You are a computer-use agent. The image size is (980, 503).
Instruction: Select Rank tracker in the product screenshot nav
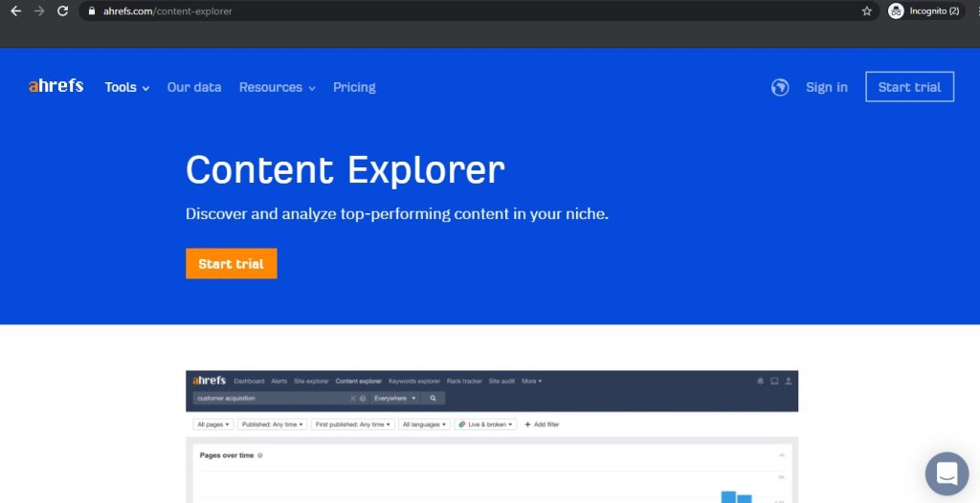(x=464, y=382)
